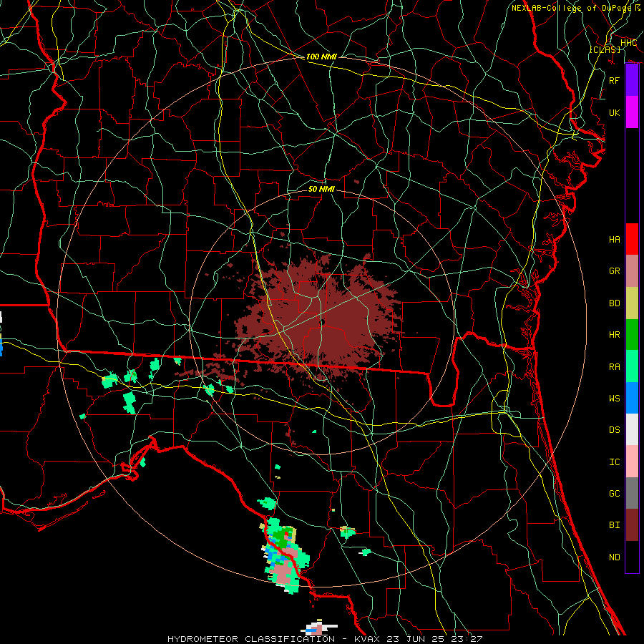644x644 pixels.
Task: Click the HR legend label
Action: point(614,335)
